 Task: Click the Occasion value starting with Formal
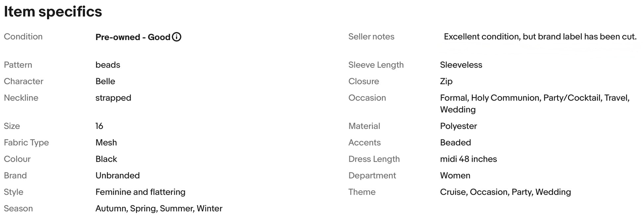point(534,98)
